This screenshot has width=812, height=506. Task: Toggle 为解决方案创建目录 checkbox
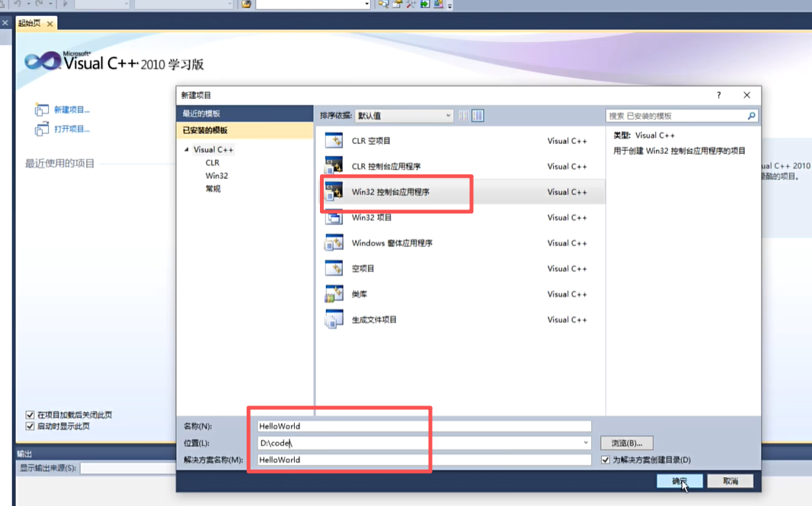[606, 460]
